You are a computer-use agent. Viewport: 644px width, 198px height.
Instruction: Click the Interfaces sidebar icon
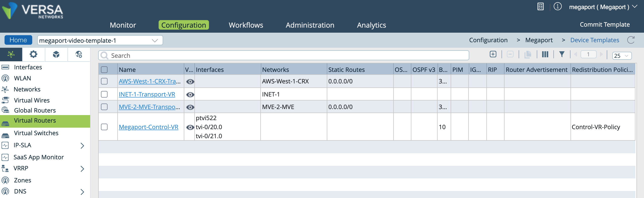[x=5, y=67]
